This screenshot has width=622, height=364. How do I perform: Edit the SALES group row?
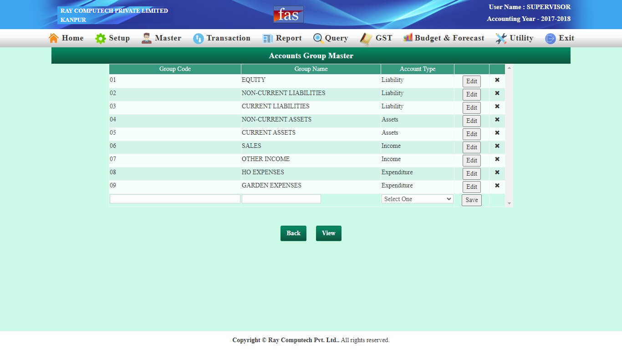tap(472, 147)
